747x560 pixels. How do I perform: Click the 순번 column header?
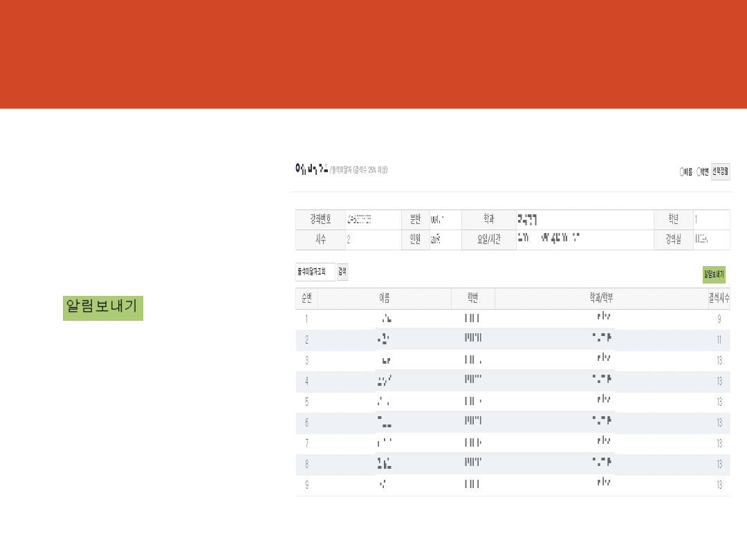pos(306,299)
